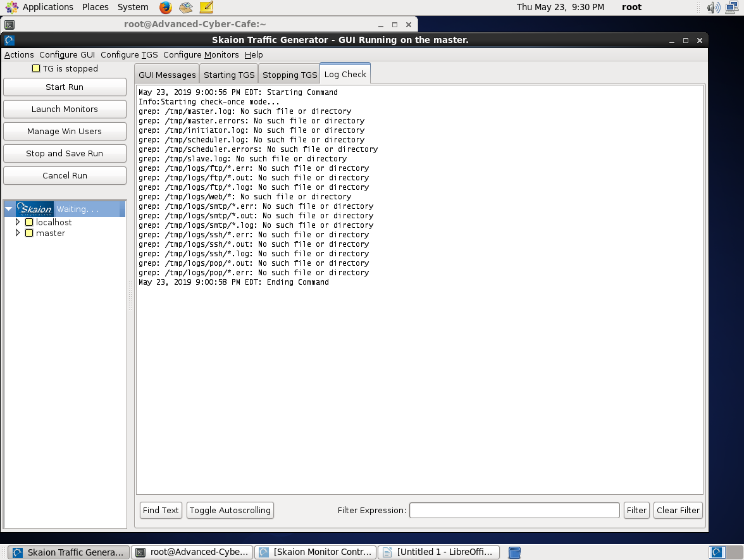Viewport: 744px width, 560px height.
Task: Click the /tmp/slave.log grep error line
Action: coord(242,158)
